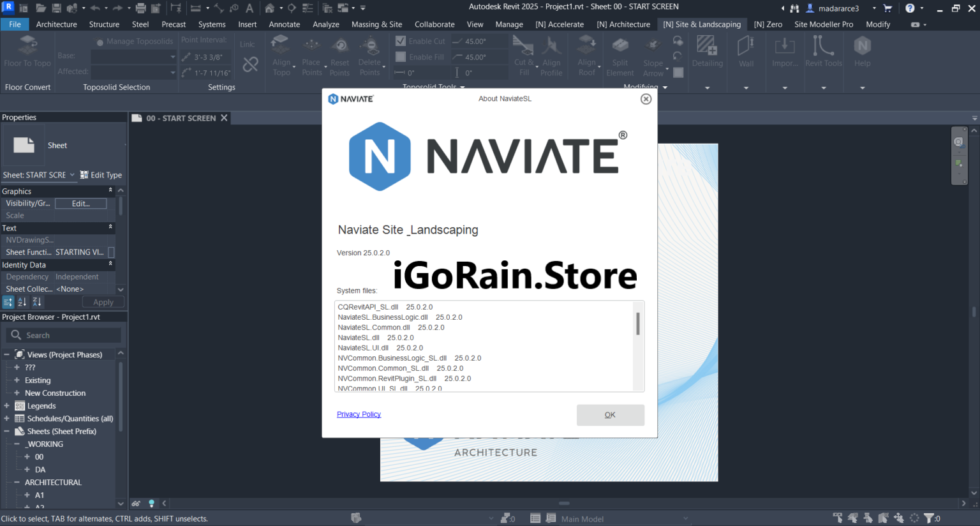This screenshot has width=980, height=526.
Task: Toggle the Enable Cut checkbox
Action: click(401, 41)
